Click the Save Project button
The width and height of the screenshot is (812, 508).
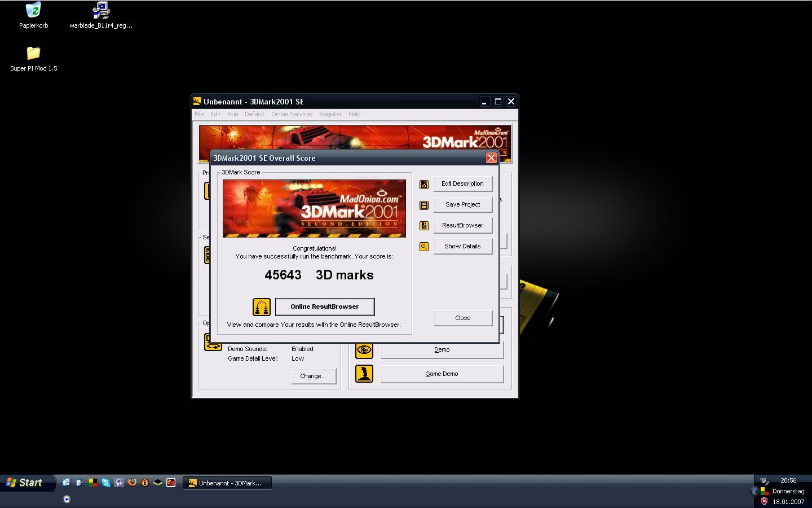tap(462, 204)
